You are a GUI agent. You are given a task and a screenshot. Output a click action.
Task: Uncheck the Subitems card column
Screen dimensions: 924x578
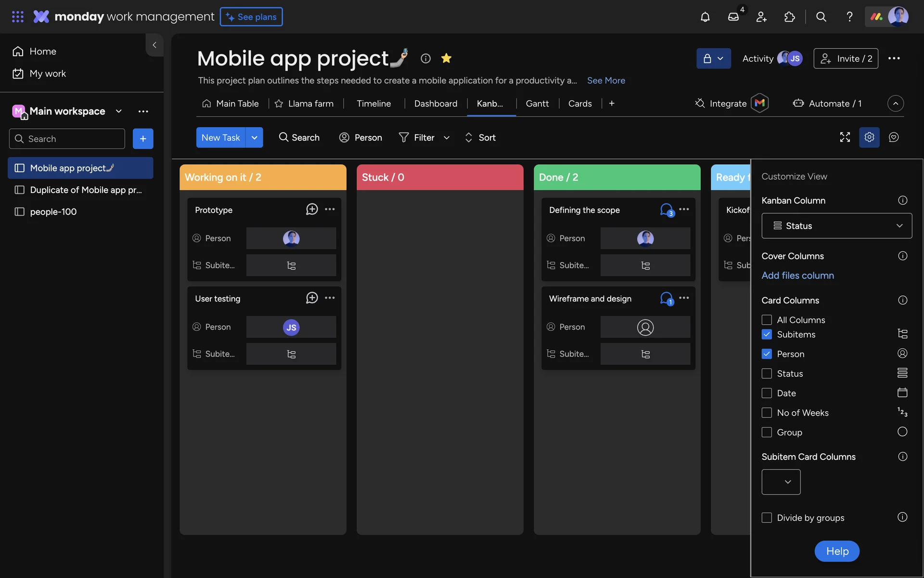click(767, 334)
